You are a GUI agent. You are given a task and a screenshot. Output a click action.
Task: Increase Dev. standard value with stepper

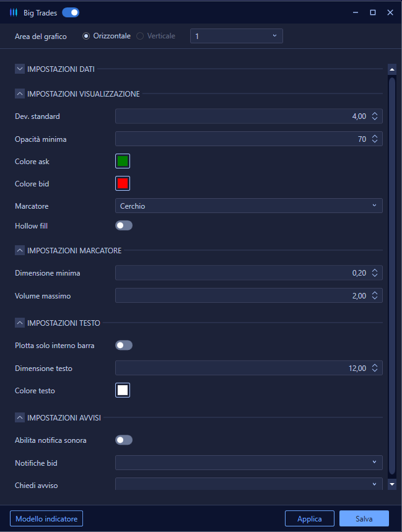[375, 114]
